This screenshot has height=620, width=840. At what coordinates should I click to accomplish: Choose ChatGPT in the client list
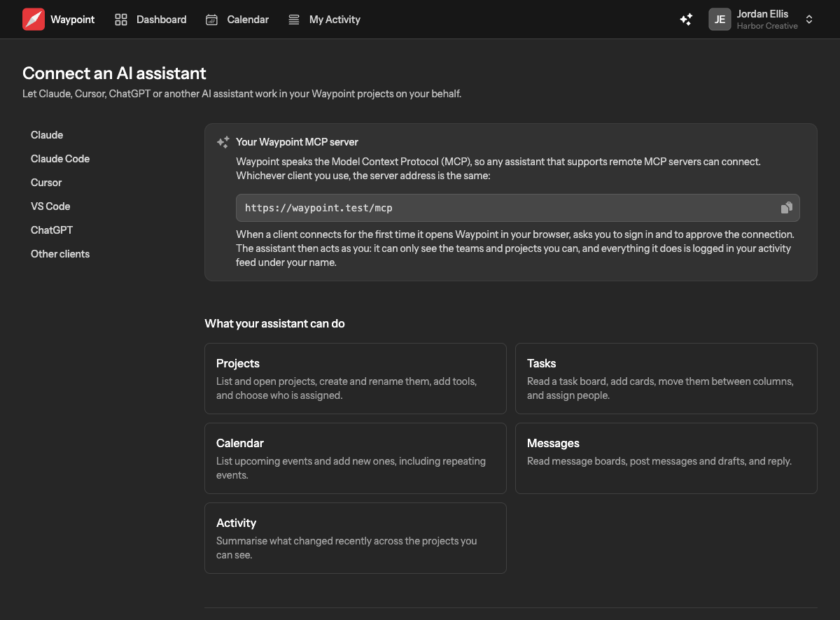pos(52,230)
